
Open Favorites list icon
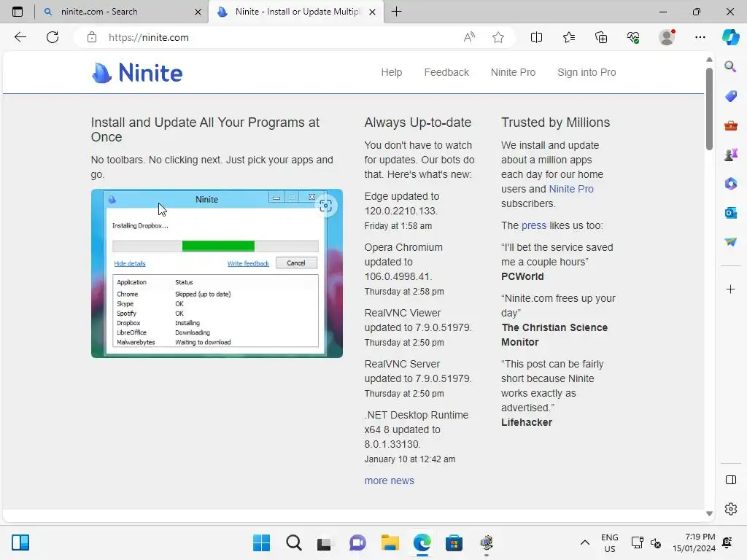coord(569,37)
